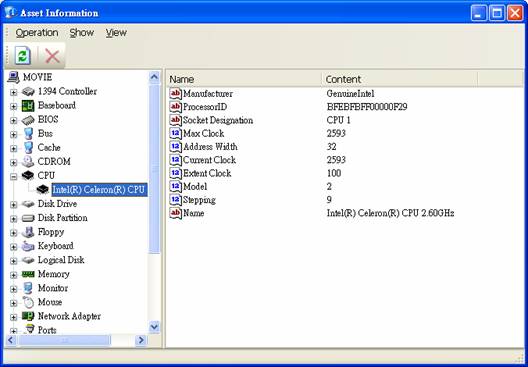
Task: Click the Name column header
Action: point(244,79)
